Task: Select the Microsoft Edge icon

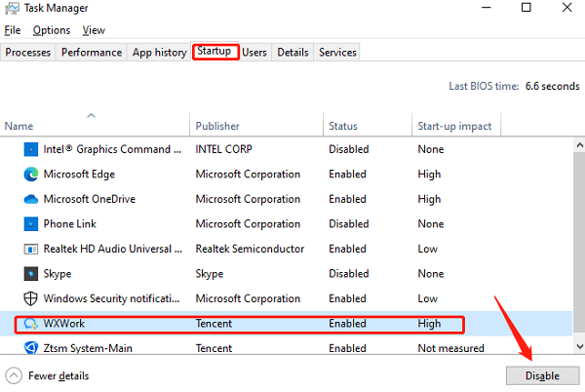Action: (x=29, y=175)
